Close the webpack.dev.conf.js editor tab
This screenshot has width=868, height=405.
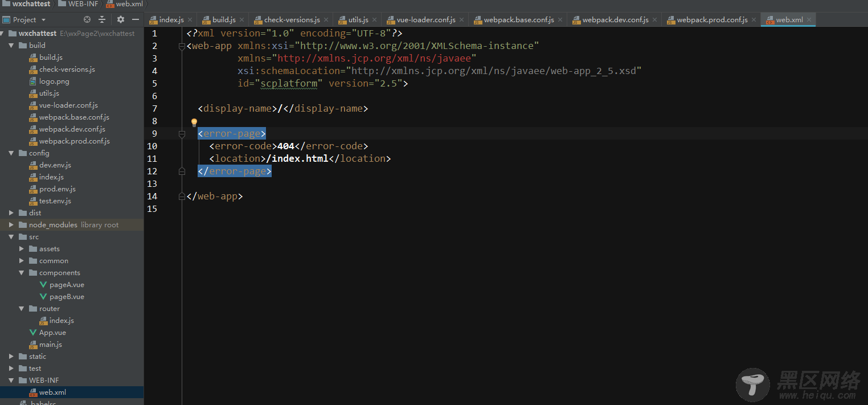pyautogui.click(x=655, y=20)
